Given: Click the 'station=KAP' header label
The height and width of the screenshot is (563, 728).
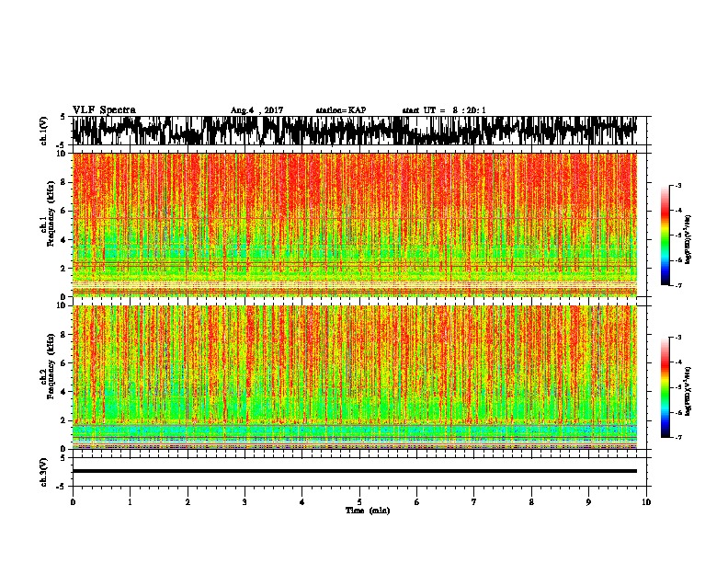Looking at the screenshot, I should click(340, 110).
